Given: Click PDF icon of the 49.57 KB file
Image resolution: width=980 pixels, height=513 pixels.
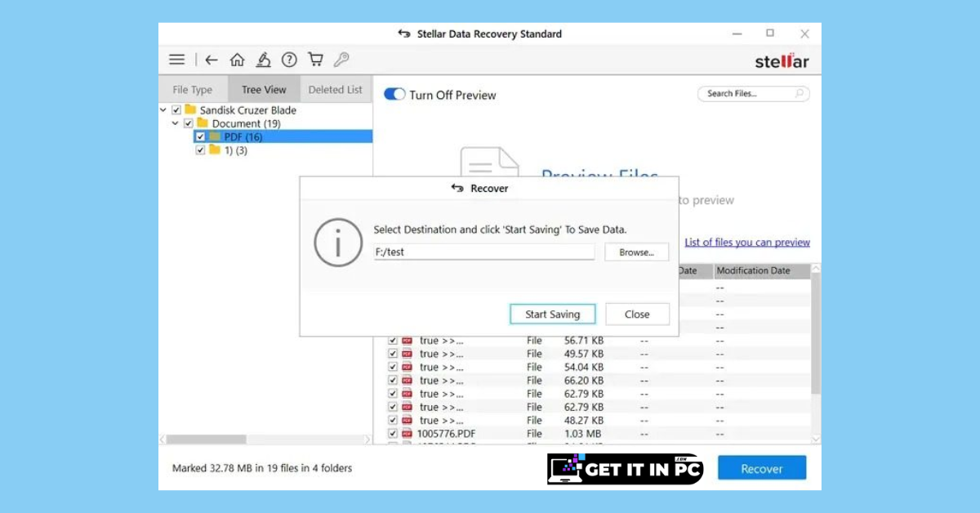Looking at the screenshot, I should point(407,354).
